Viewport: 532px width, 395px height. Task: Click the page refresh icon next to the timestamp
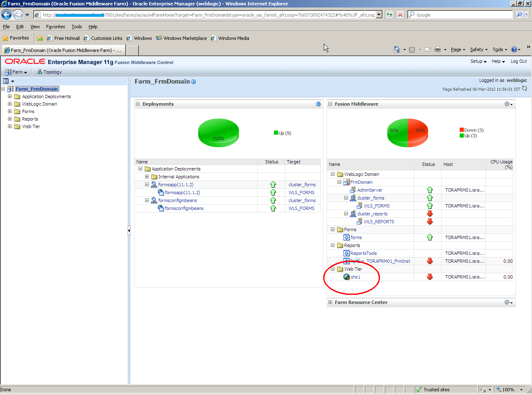pos(524,89)
